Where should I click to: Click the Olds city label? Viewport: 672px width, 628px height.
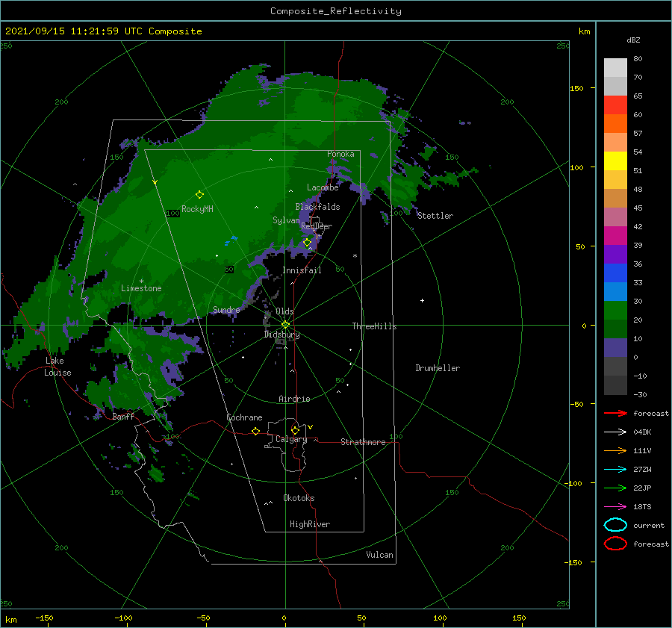[284, 311]
